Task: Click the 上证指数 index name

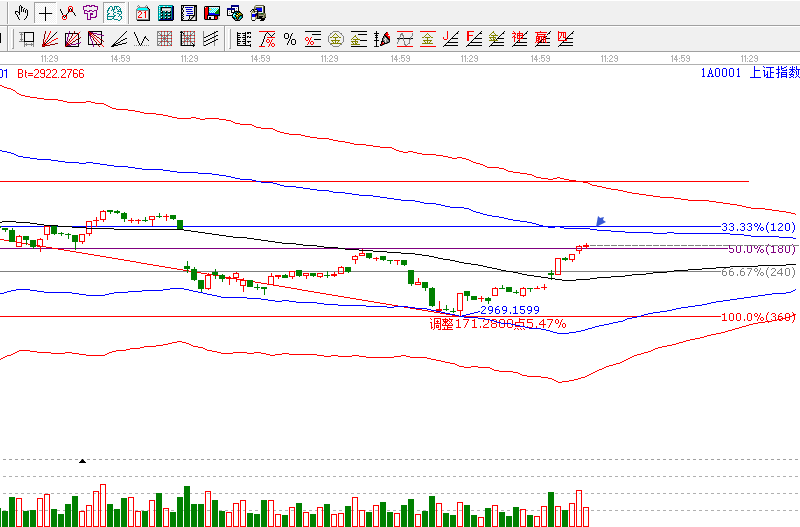Action: [774, 72]
